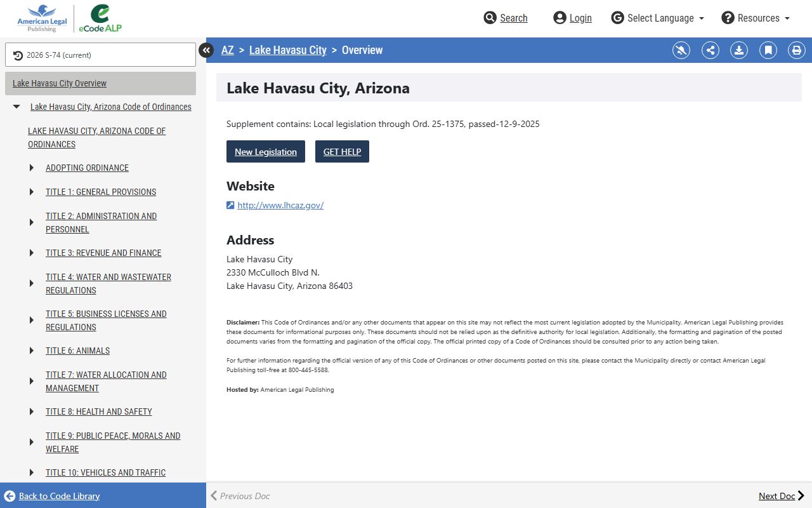Open TITLE 3: REVENUE AND FINANCE link
Screen dimensions: 812x508
coord(103,253)
